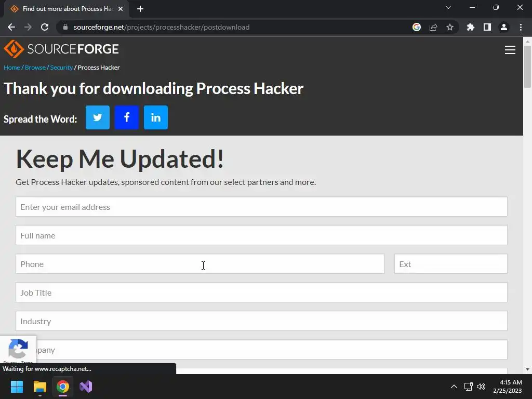
Task: Go forward in browser history
Action: pyautogui.click(x=28, y=27)
